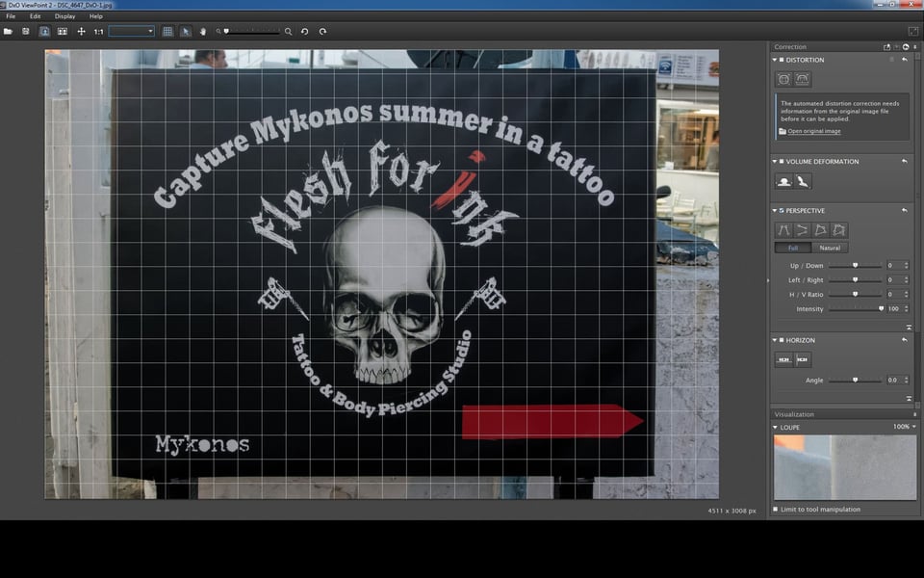This screenshot has width=924, height=578.
Task: Select manual distortion correction tool
Action: 802,79
